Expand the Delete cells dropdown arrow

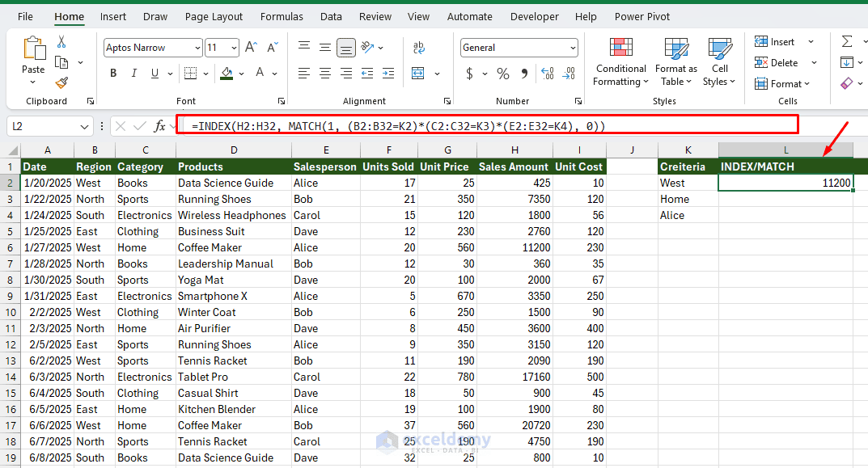click(815, 62)
